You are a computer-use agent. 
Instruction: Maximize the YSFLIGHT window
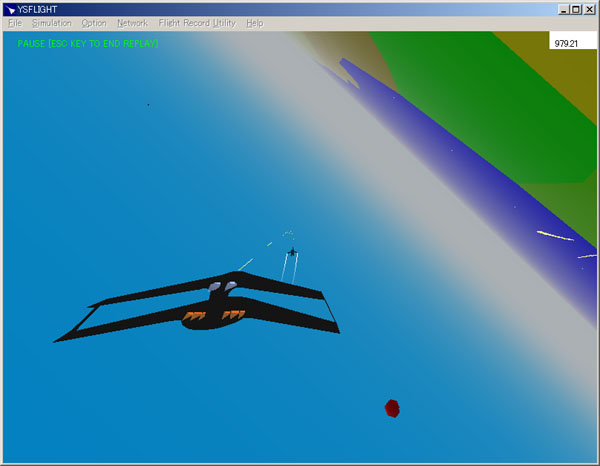tap(576, 10)
